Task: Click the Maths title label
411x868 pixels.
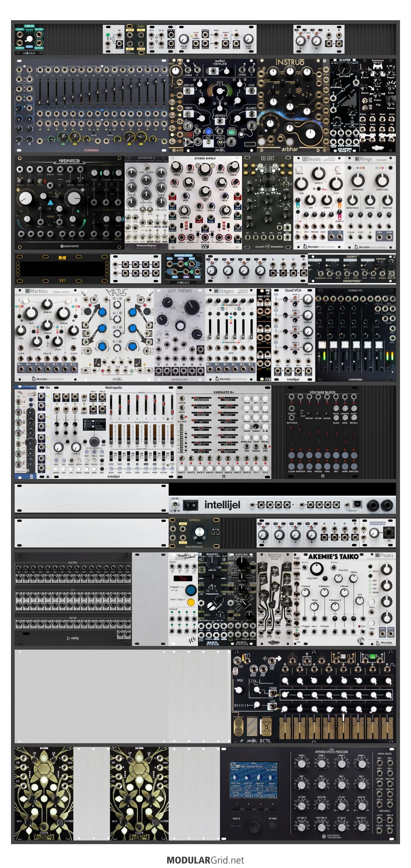Action: (x=117, y=293)
